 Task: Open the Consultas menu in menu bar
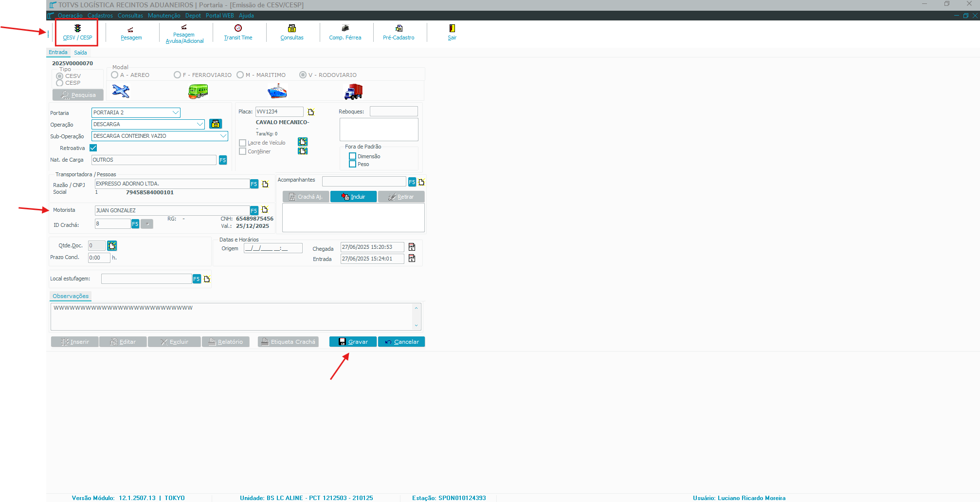tap(130, 16)
